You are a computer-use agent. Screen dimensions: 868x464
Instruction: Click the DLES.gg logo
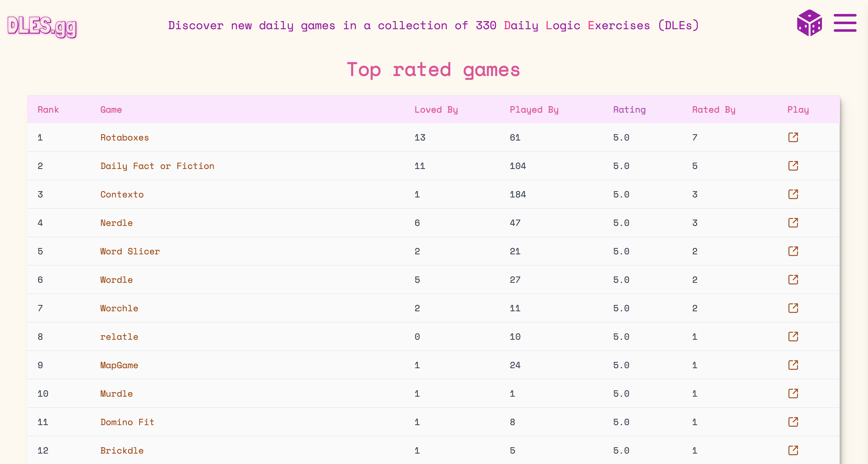[x=42, y=26]
